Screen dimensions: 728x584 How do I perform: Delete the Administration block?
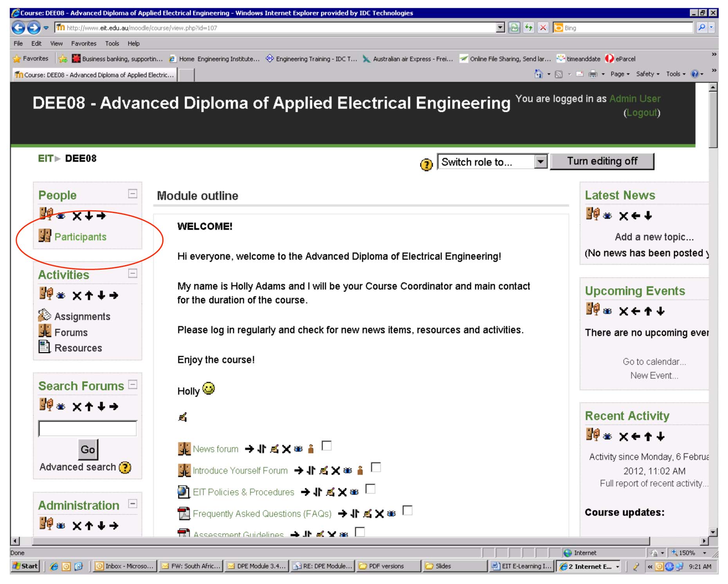[77, 526]
